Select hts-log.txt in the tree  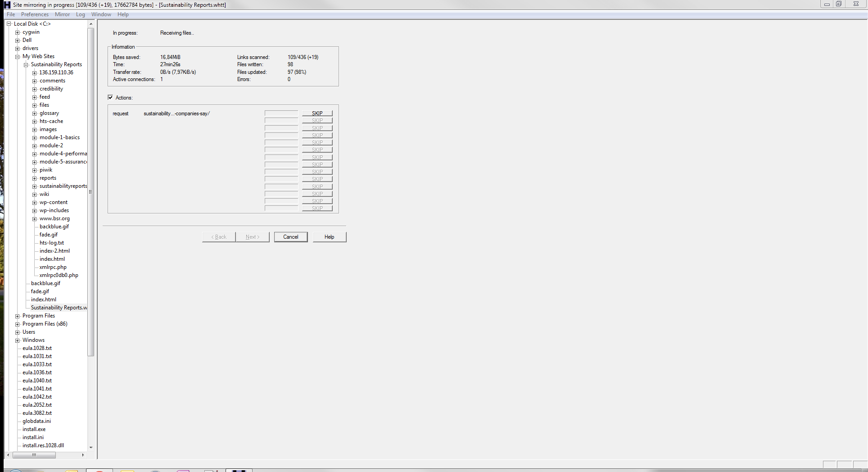[x=51, y=243]
